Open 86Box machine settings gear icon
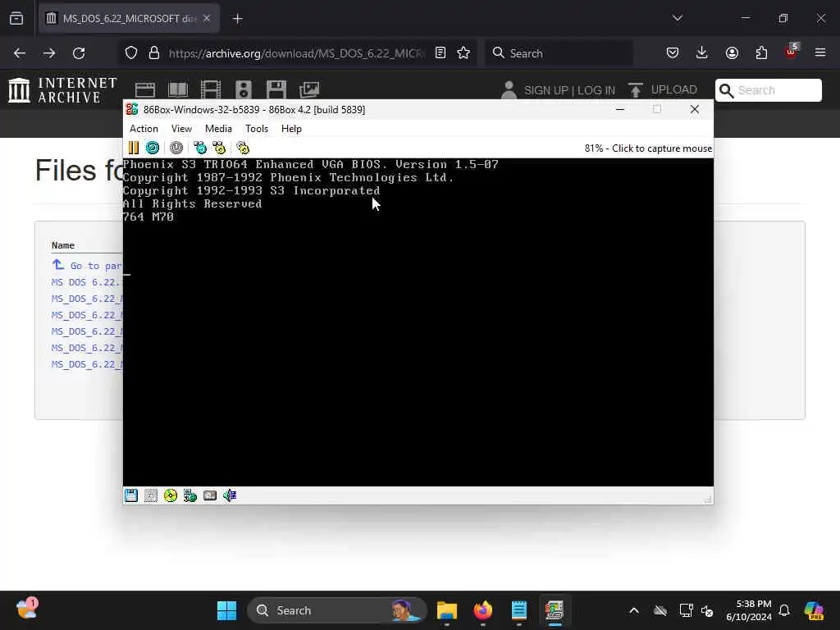The image size is (840, 630). (243, 148)
